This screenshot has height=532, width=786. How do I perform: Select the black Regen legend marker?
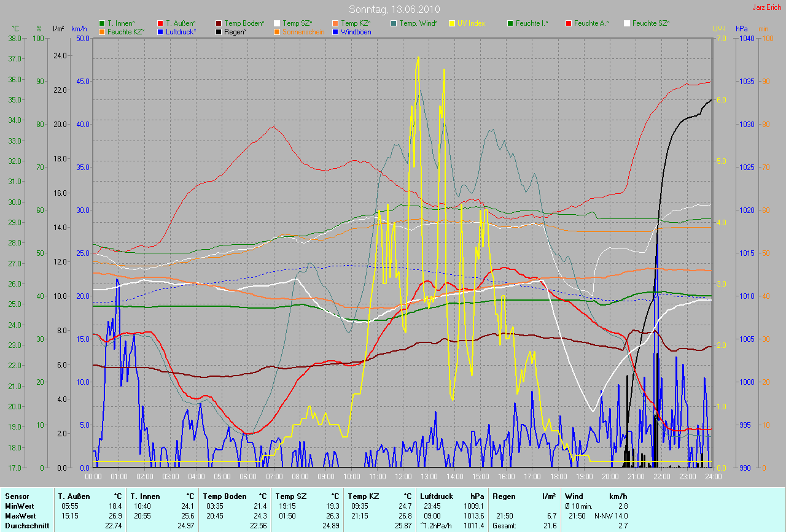(x=219, y=32)
